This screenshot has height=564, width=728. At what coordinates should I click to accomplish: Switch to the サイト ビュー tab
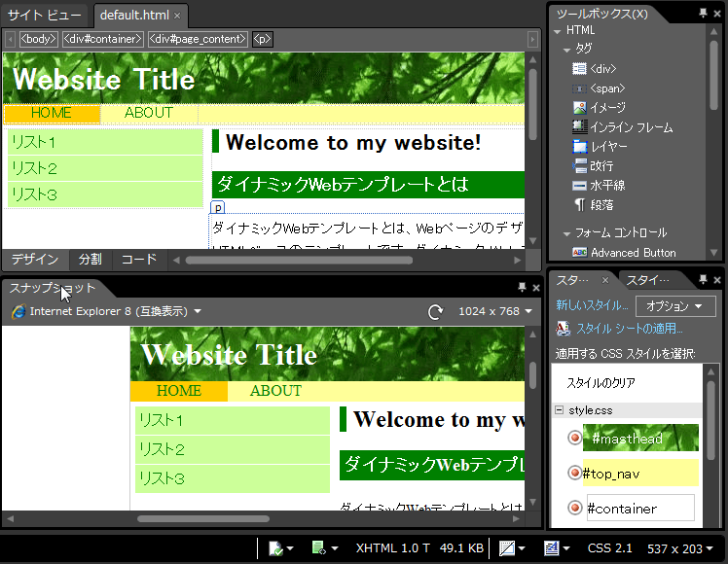point(44,16)
